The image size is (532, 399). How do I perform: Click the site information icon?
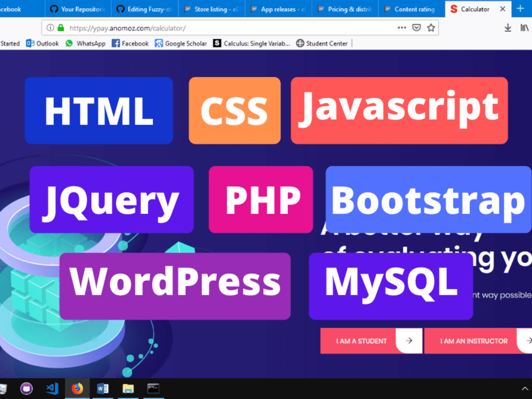coord(50,28)
